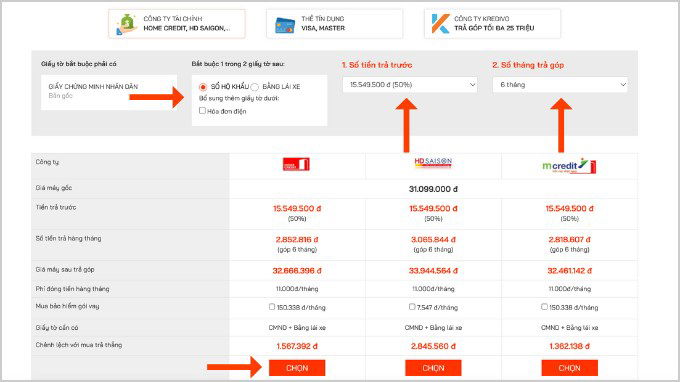Open the Số tháng trả góp dropdown

click(560, 85)
